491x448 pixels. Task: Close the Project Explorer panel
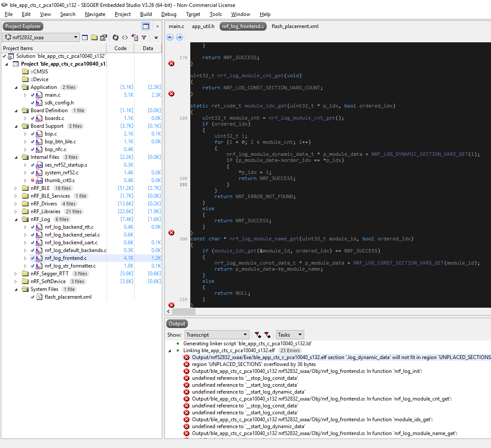click(157, 26)
